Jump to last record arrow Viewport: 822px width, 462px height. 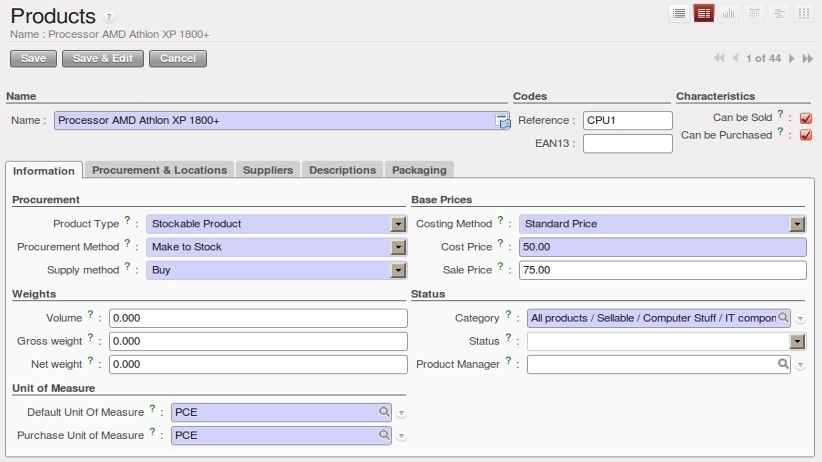(807, 59)
